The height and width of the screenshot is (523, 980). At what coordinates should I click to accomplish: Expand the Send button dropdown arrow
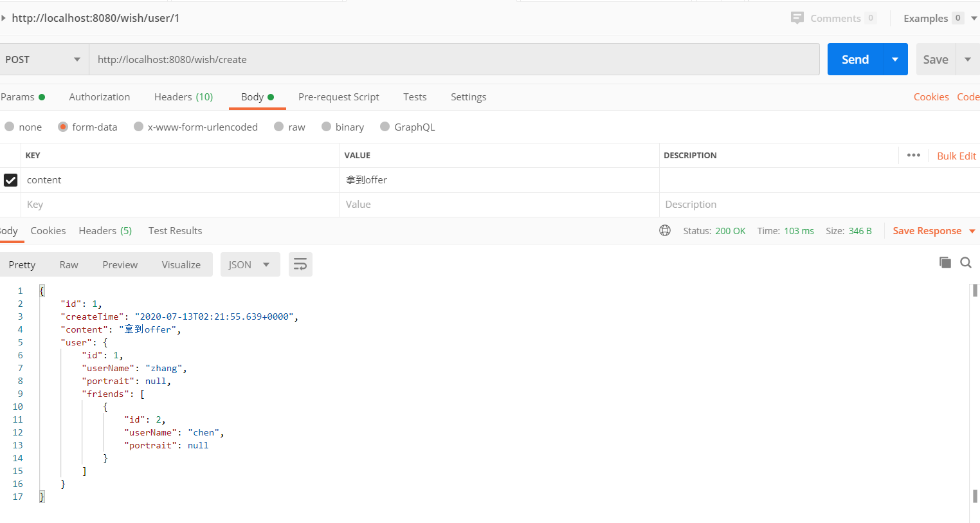895,59
